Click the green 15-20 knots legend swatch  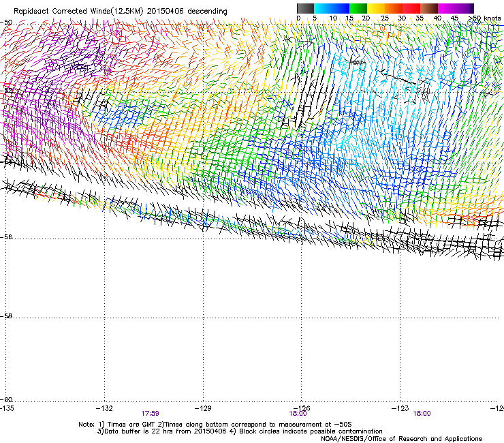click(358, 8)
